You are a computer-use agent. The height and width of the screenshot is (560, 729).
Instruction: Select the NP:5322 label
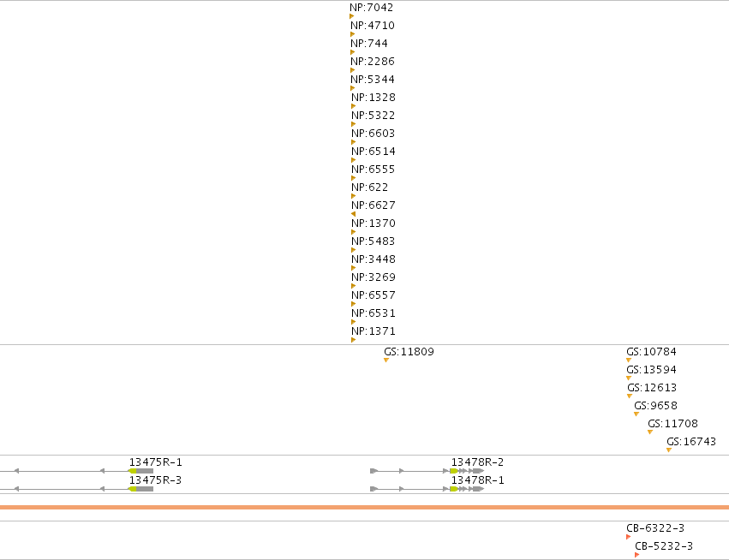tap(373, 116)
